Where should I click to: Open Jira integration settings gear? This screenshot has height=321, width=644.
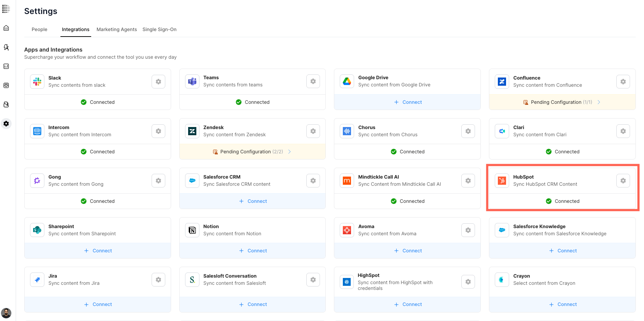coord(158,280)
